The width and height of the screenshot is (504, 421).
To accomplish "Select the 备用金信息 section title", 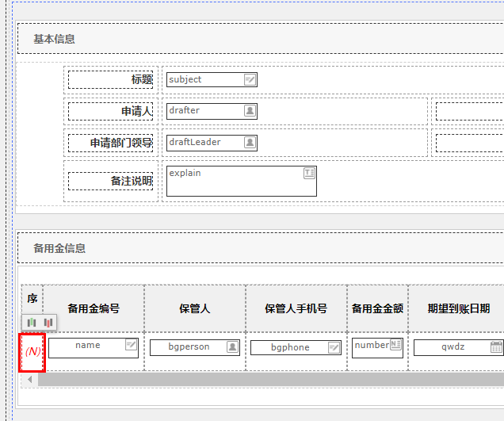I will click(59, 248).
